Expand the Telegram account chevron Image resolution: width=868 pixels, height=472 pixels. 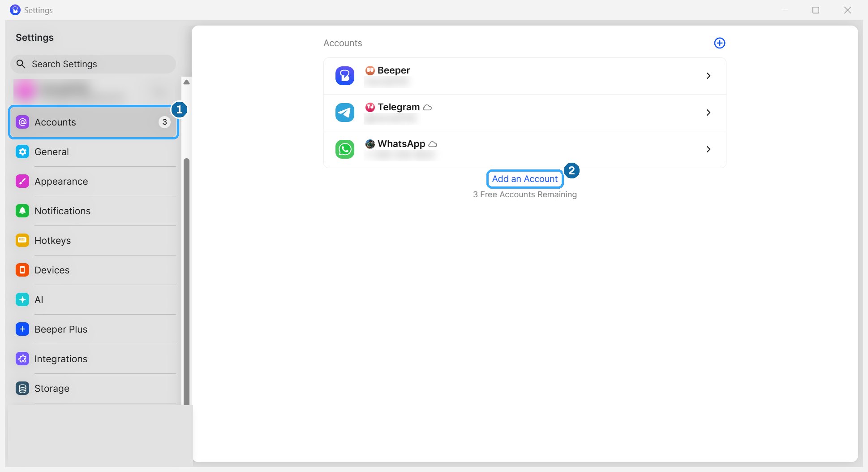pos(708,113)
